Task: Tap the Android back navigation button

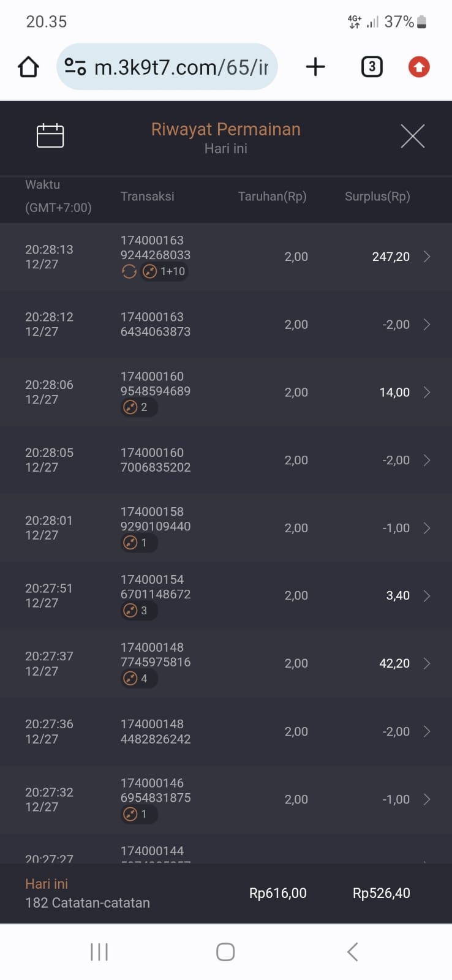Action: pos(352,952)
